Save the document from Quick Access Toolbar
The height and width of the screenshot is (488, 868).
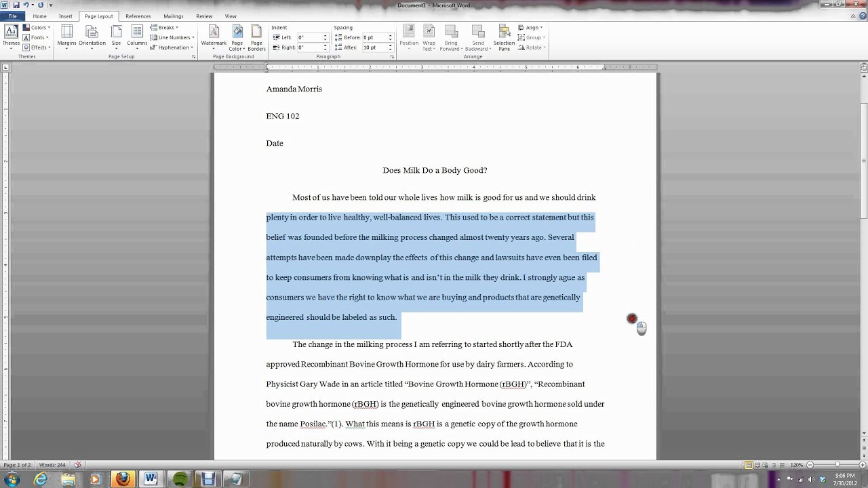coord(15,5)
